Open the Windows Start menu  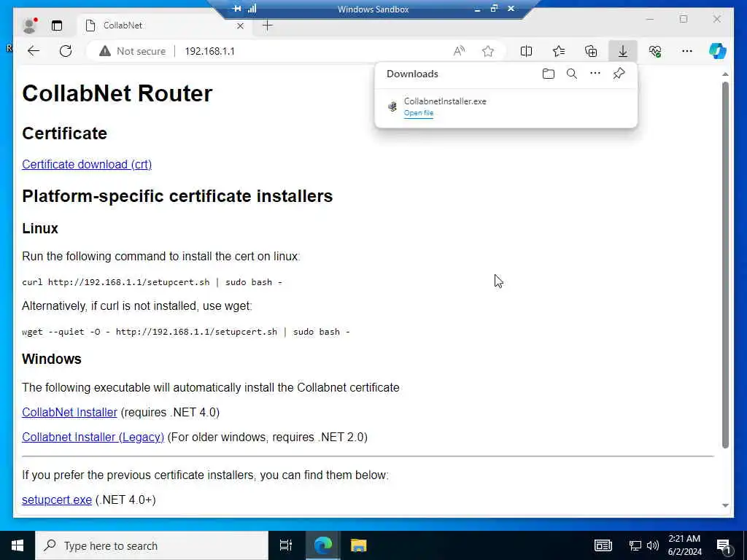click(x=18, y=545)
